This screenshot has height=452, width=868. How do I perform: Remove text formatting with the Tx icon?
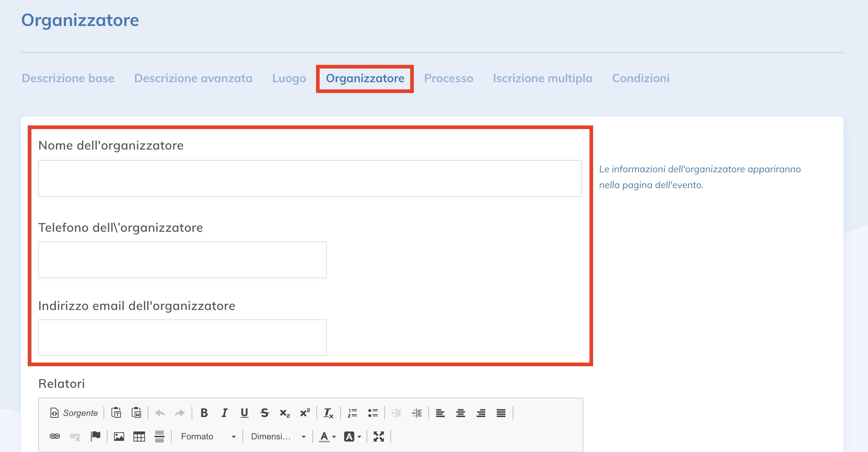pyautogui.click(x=329, y=413)
